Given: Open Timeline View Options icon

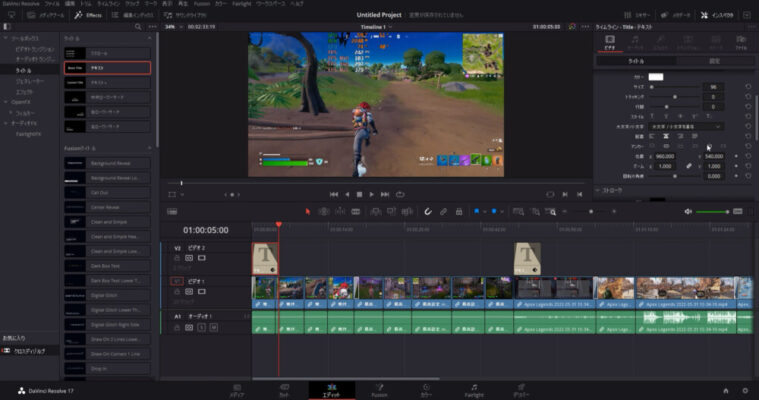Looking at the screenshot, I should (x=172, y=212).
